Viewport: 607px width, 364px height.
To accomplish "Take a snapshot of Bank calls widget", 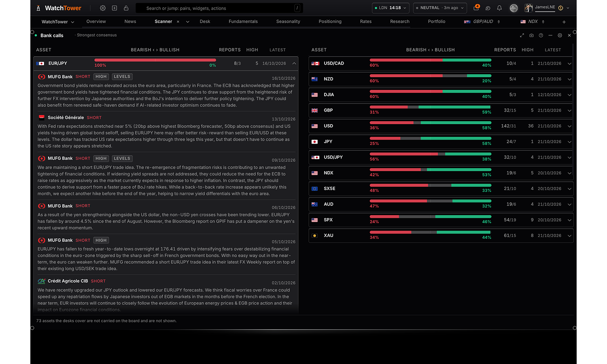I will pyautogui.click(x=531, y=36).
